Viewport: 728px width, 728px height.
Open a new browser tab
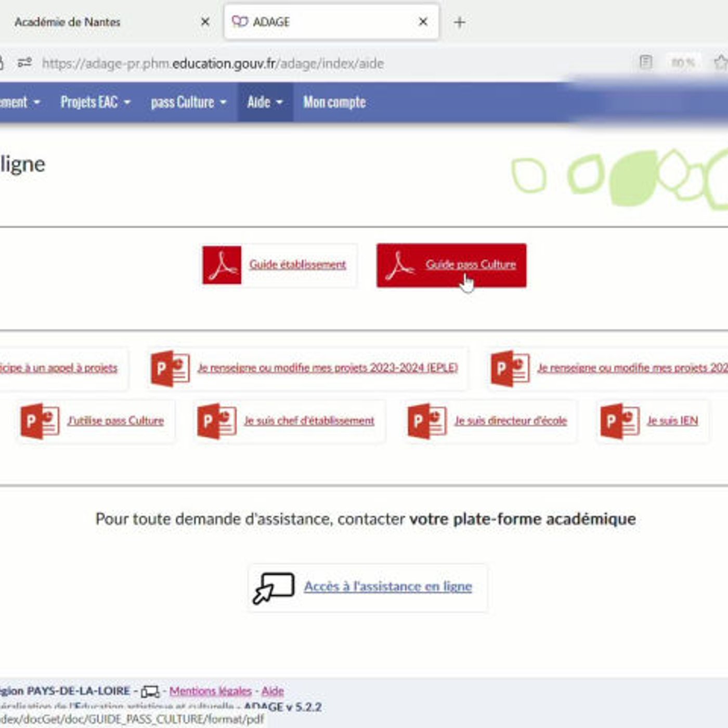(459, 22)
